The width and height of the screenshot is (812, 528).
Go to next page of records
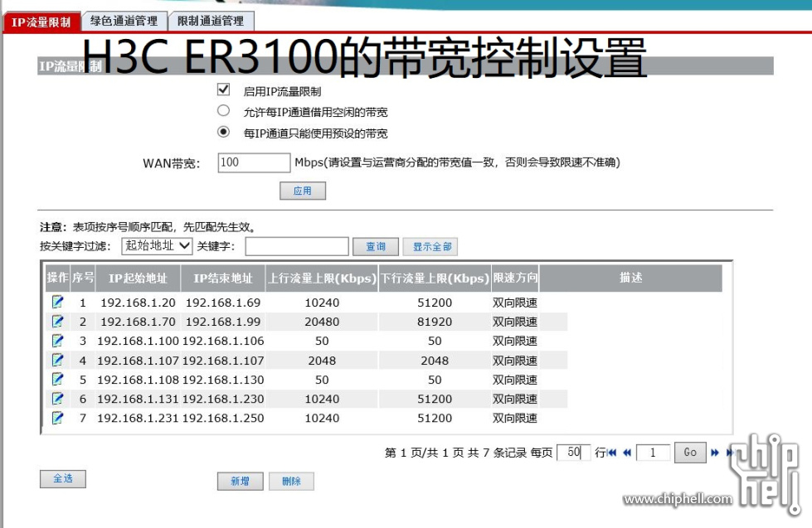715,453
